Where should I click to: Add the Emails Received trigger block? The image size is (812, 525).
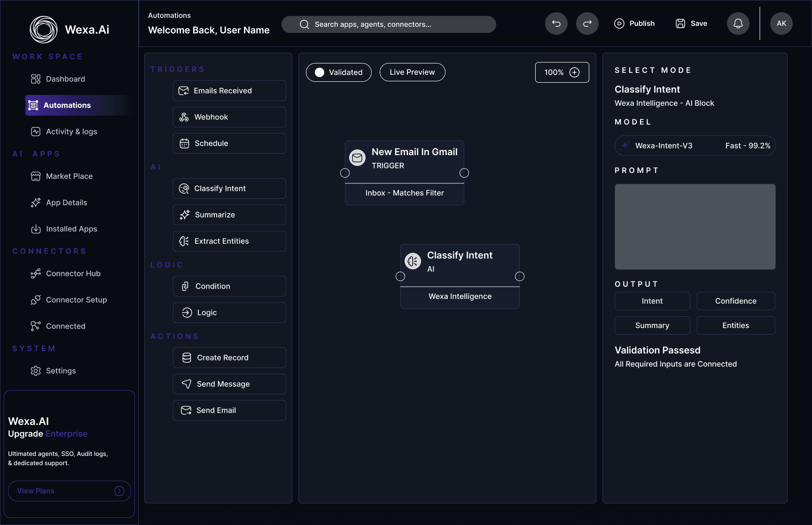[x=229, y=91]
